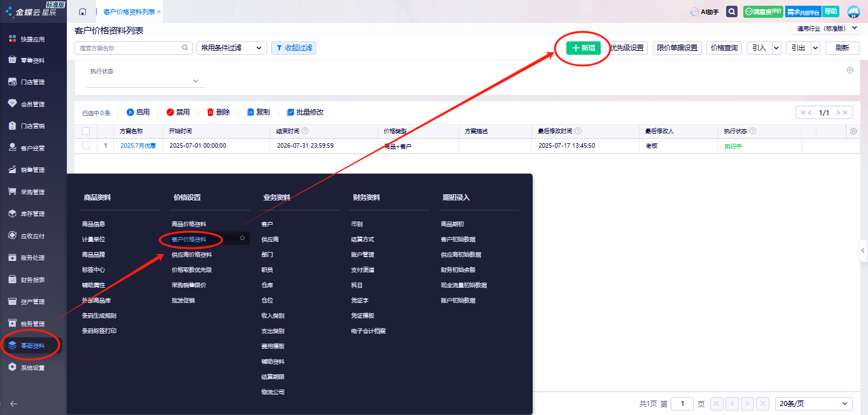
Task: Click the help icon next to 结束时间
Action: tap(305, 131)
